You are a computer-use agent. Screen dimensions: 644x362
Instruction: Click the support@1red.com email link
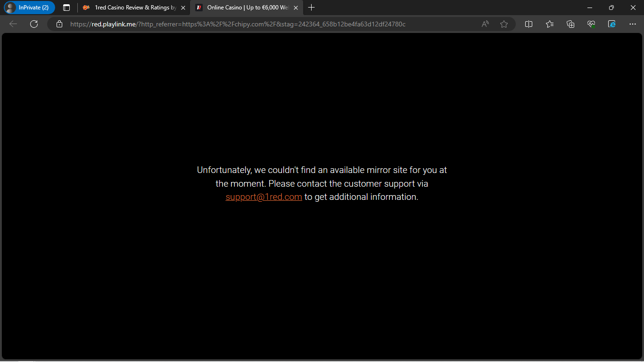264,197
